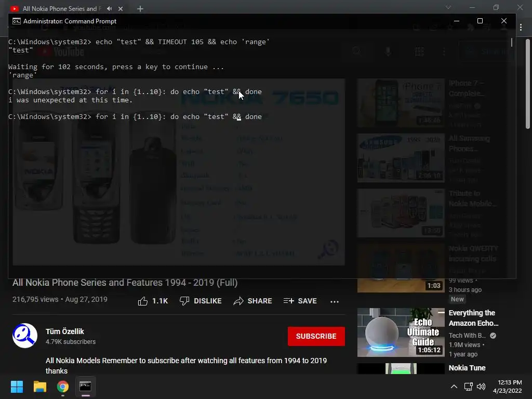Open Everything the Amazon Echo video title
The height and width of the screenshot is (399, 532).
[x=473, y=318]
